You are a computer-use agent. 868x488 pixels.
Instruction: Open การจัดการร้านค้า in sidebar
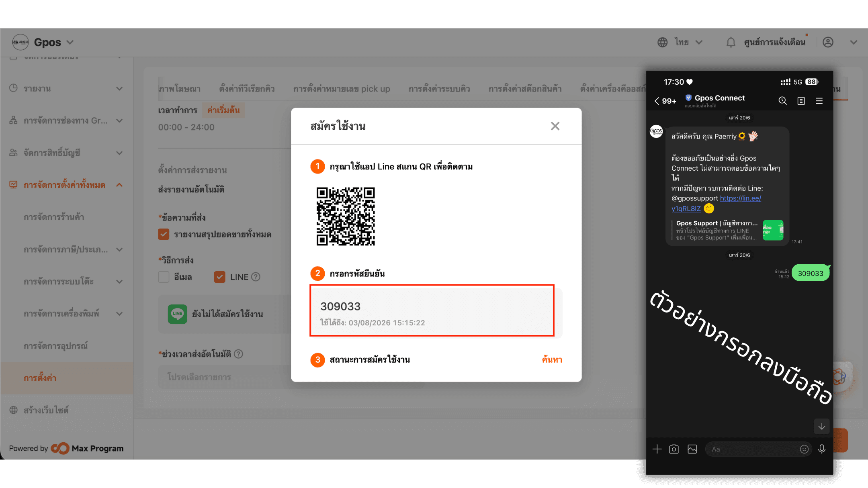(x=54, y=217)
